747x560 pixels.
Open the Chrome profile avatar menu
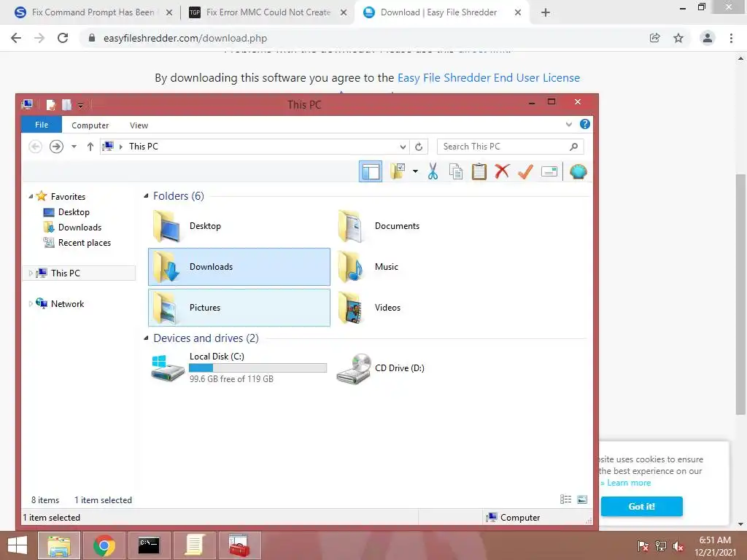[x=708, y=38]
